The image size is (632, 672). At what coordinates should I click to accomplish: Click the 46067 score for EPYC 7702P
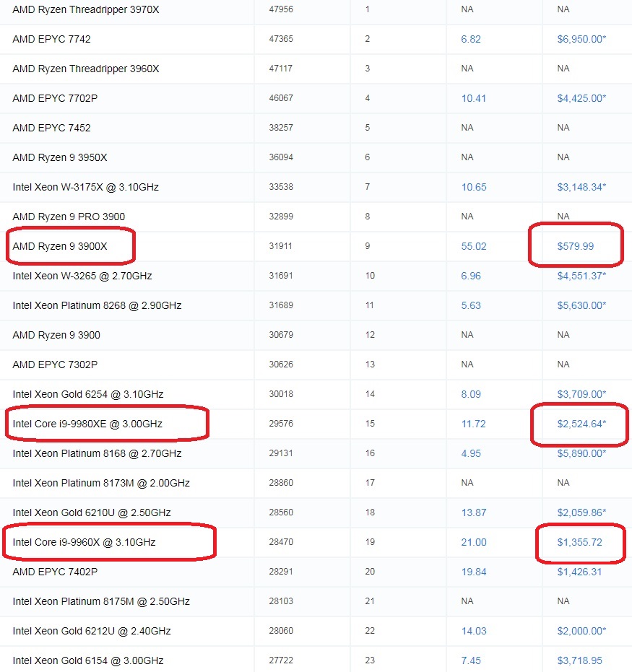281,97
